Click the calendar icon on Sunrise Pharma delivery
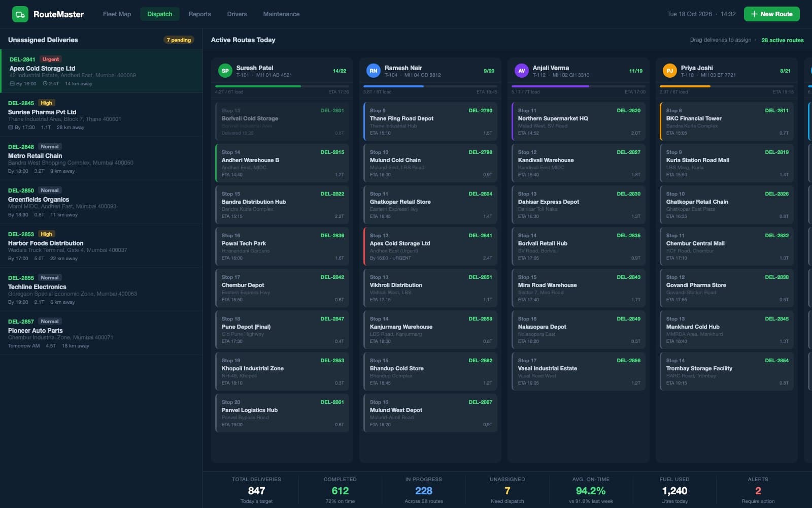This screenshot has height=508, width=812. 11,128
